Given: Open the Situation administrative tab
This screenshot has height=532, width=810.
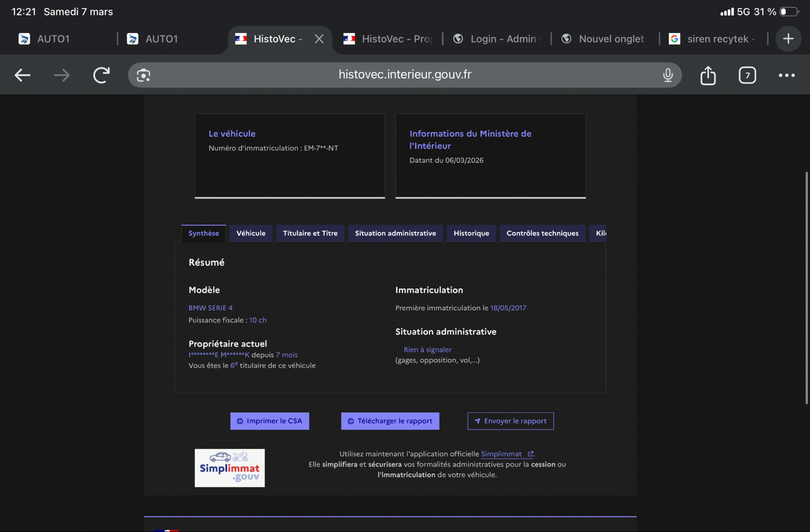Looking at the screenshot, I should [x=396, y=233].
